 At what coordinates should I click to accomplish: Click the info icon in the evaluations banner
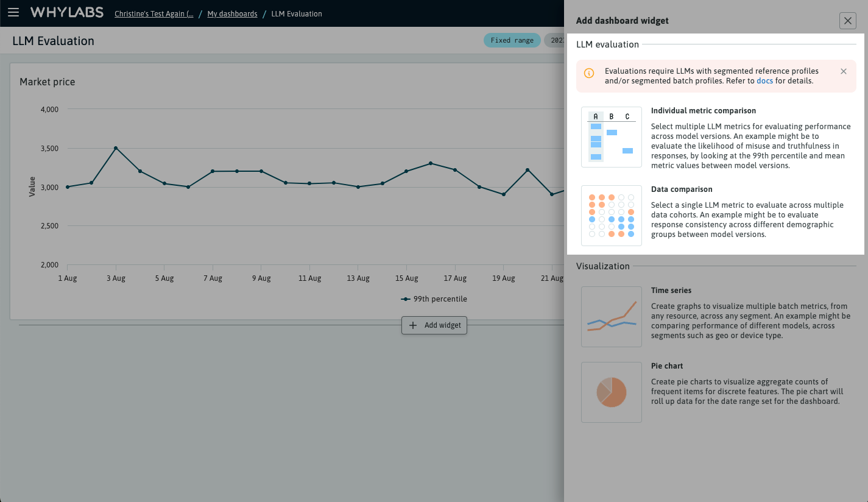[588, 73]
